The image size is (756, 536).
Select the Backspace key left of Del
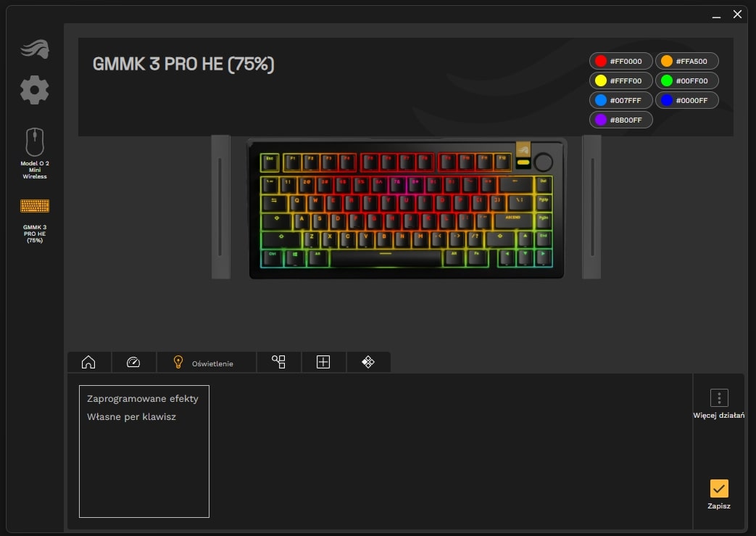(516, 185)
